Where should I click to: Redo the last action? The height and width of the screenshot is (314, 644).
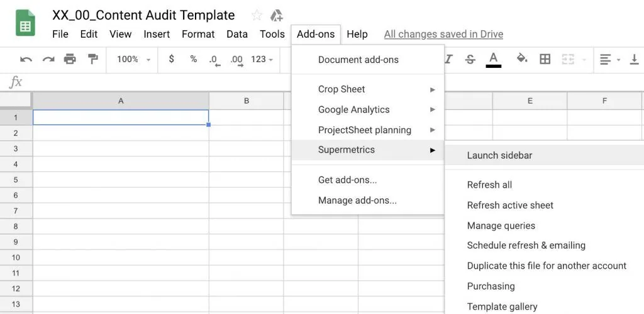[48, 60]
